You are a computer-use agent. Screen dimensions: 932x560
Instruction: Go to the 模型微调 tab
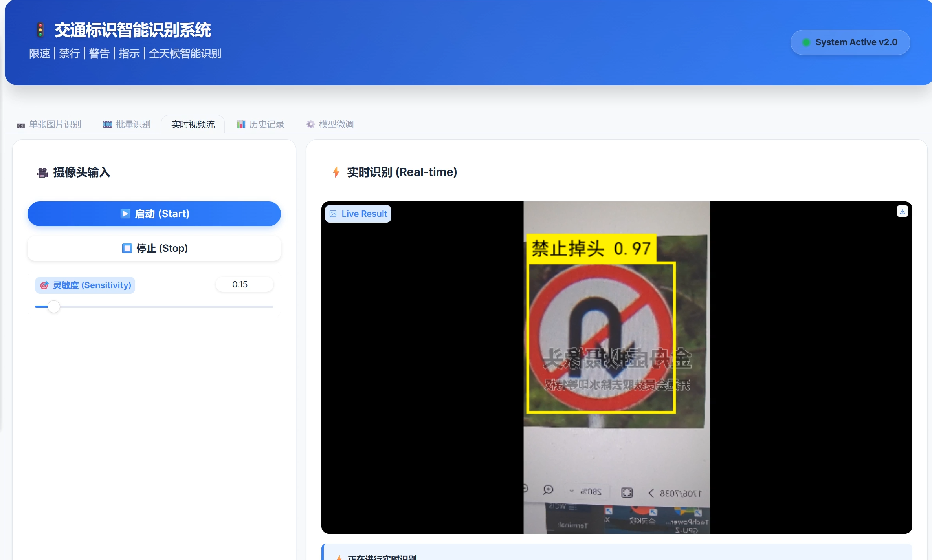coord(330,124)
